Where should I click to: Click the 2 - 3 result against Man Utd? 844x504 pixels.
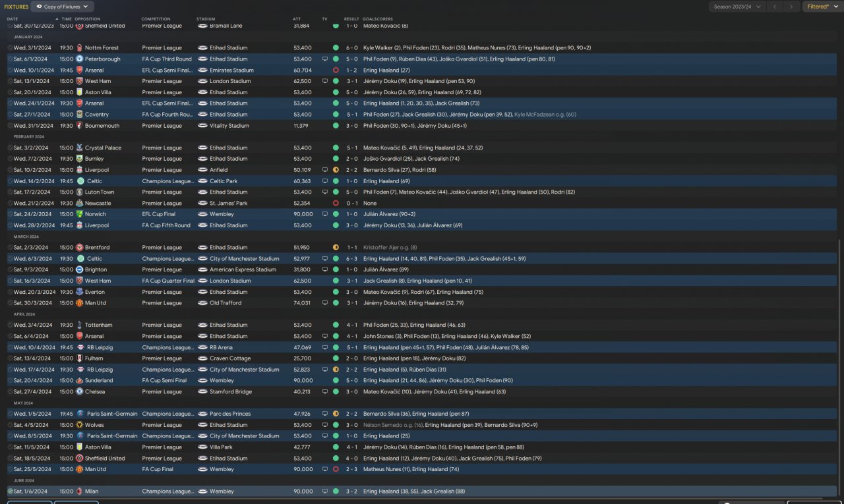pos(351,470)
